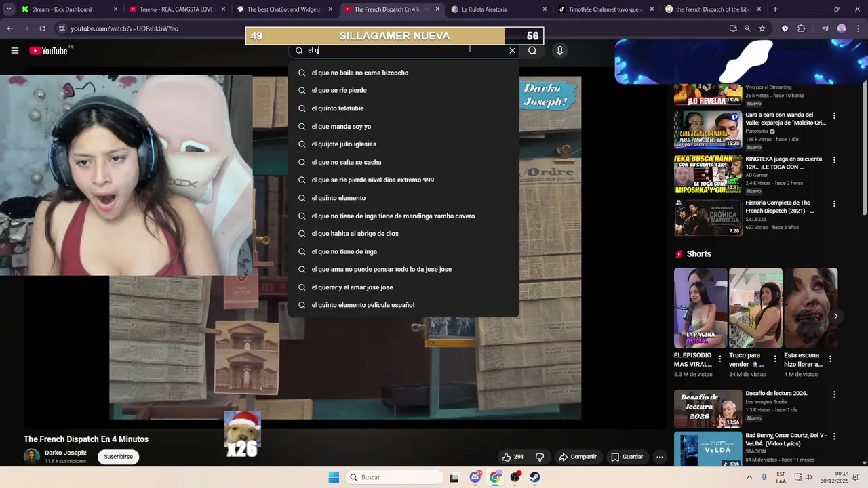The image size is (868, 488).
Task: Bookmark this page with star
Action: (762, 28)
